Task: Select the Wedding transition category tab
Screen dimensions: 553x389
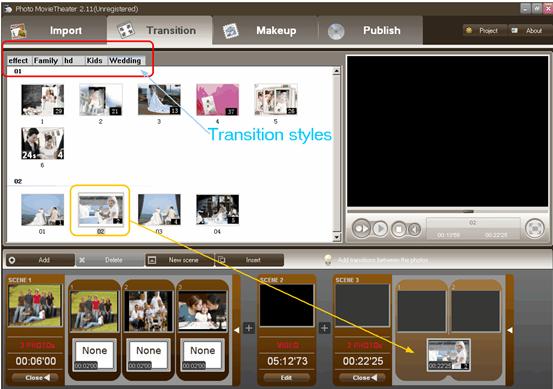Action: coord(125,61)
